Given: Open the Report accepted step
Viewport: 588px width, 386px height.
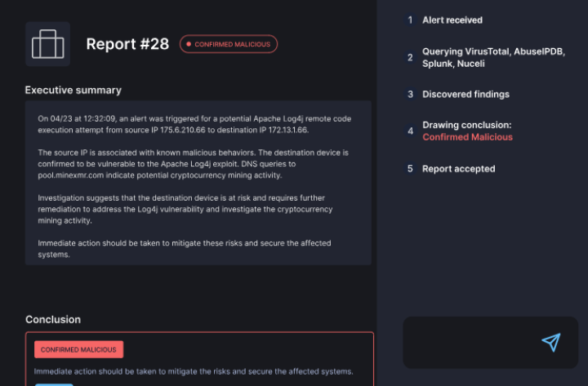Looking at the screenshot, I should [x=459, y=169].
